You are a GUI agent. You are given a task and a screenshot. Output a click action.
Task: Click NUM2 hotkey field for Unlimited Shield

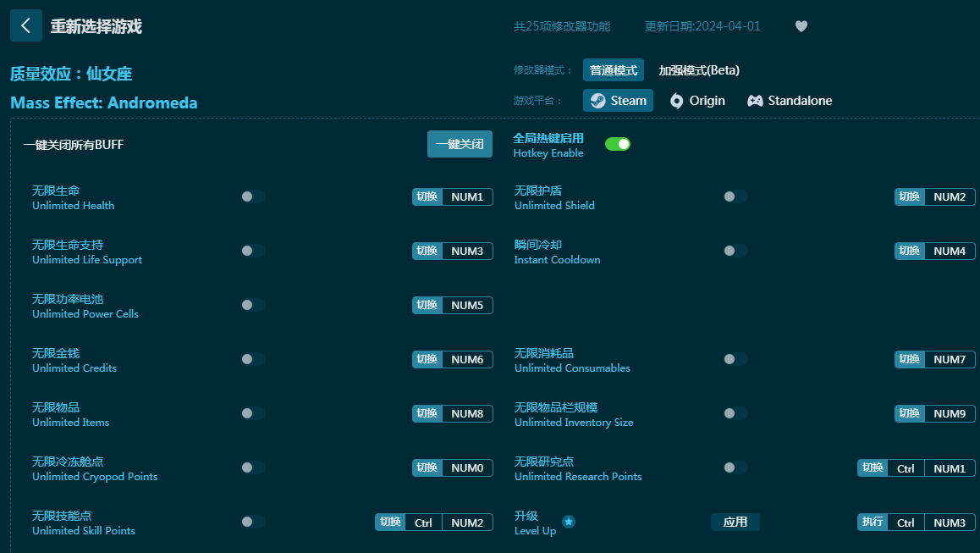[x=950, y=197]
